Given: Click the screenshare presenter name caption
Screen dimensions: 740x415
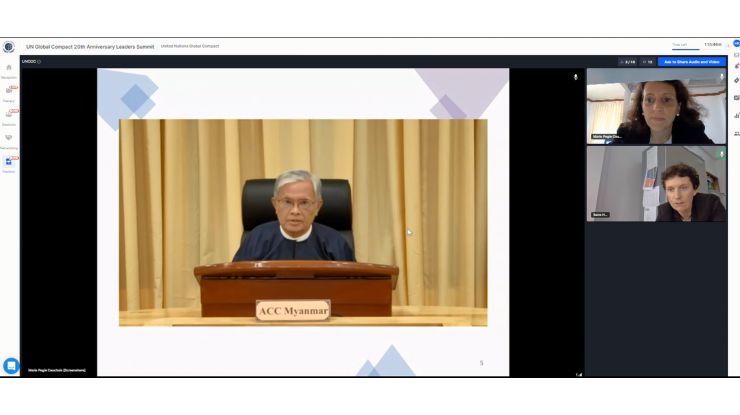Looking at the screenshot, I should (x=57, y=370).
